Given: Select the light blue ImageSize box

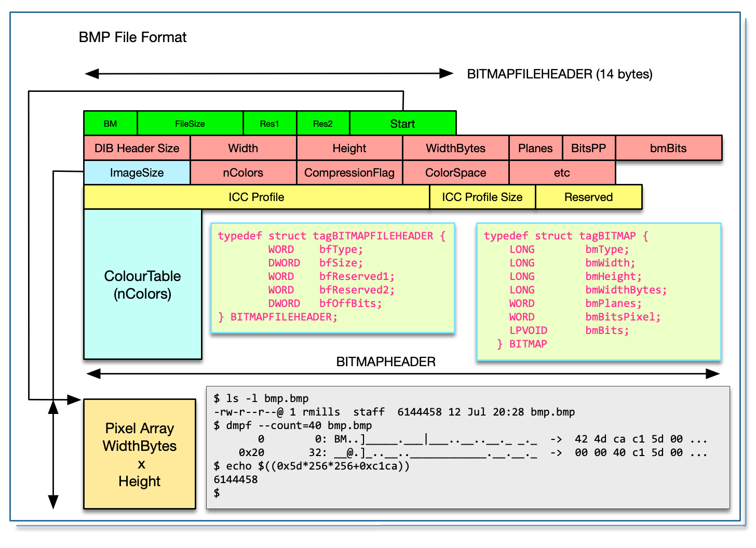Looking at the screenshot, I should coord(137,173).
